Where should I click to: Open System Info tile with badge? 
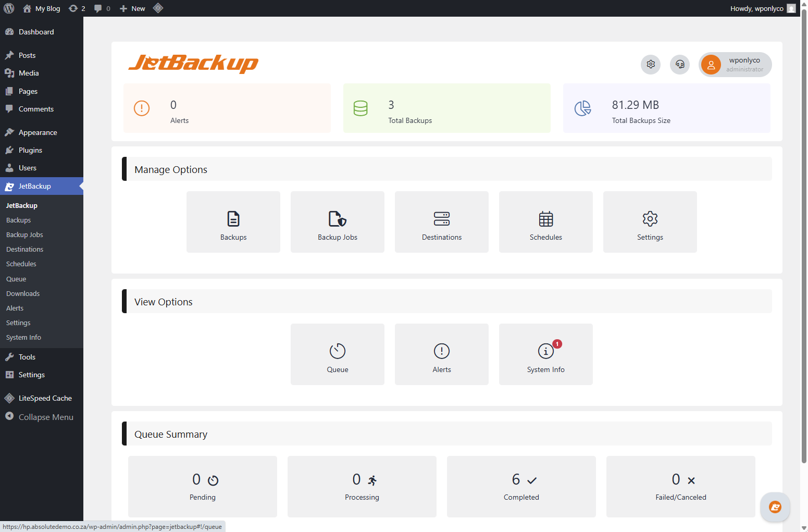(x=546, y=354)
